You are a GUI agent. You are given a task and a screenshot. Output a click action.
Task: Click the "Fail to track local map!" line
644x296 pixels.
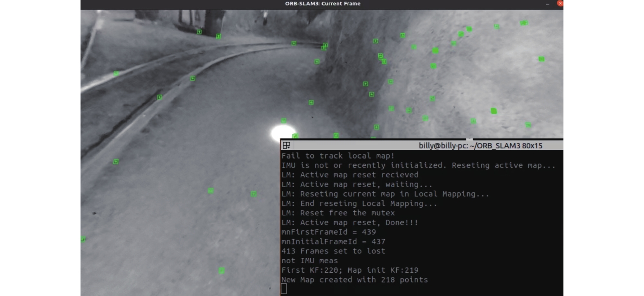(x=338, y=156)
